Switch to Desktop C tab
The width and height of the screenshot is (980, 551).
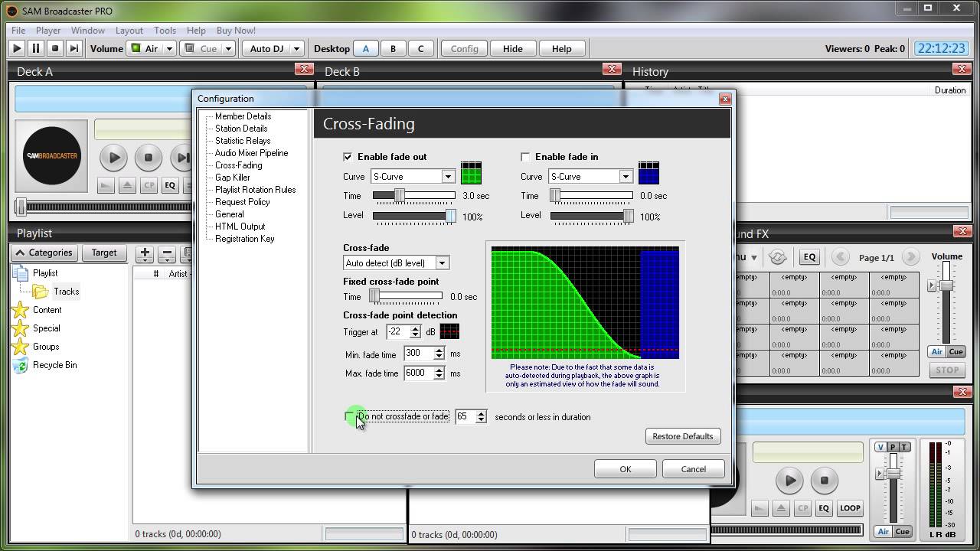tap(420, 48)
